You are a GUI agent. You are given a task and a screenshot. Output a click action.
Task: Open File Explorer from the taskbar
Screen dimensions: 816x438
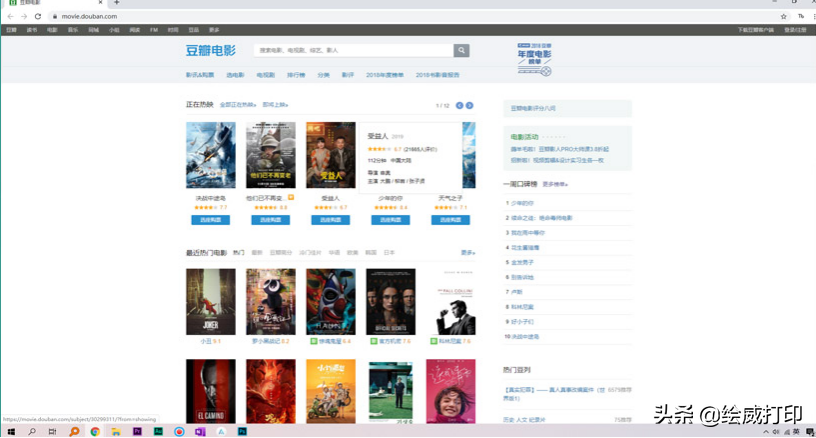click(x=116, y=432)
